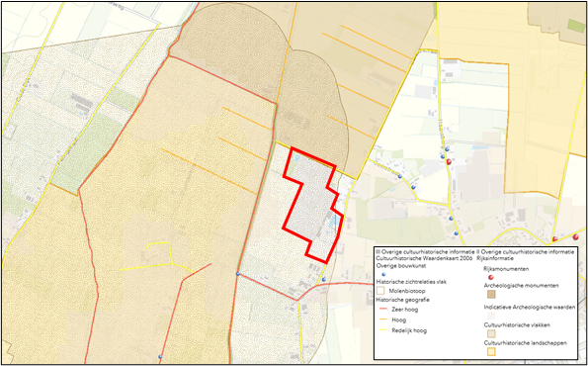Select blue marker just below red outlined parcel
588x366 pixels.
[x=324, y=279]
